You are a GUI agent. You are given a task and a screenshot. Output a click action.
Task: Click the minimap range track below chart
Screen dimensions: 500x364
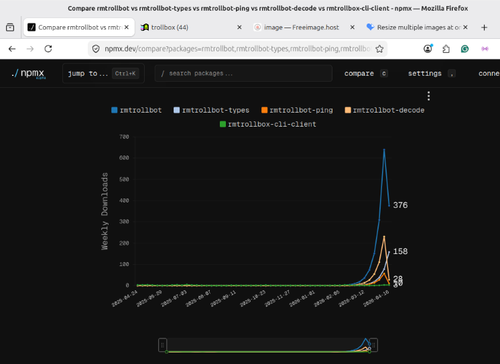point(268,345)
